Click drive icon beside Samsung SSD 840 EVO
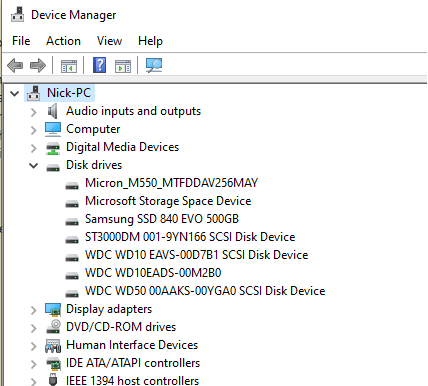 [x=72, y=221]
